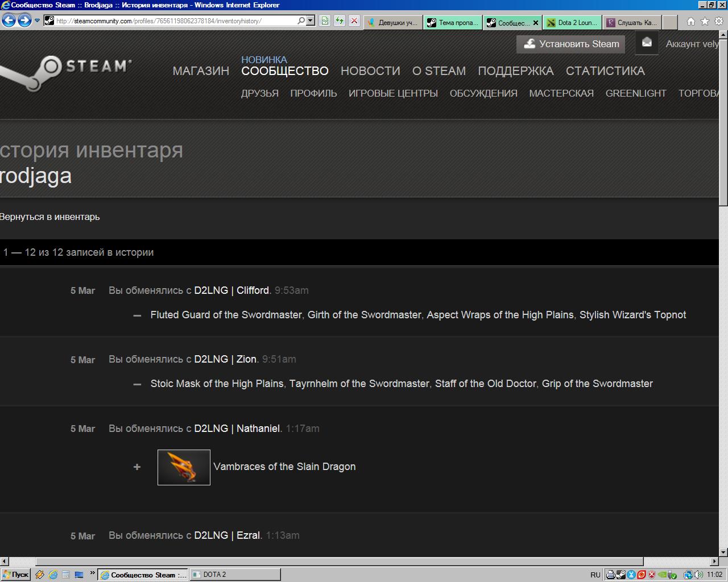Click the volume speaker tray icon
Image resolution: width=728 pixels, height=582 pixels.
pos(698,575)
